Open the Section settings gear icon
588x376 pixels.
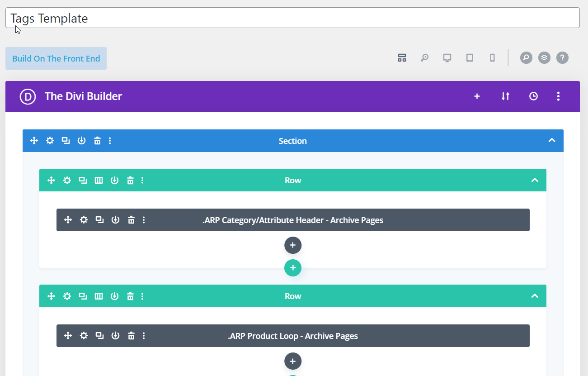coord(50,141)
